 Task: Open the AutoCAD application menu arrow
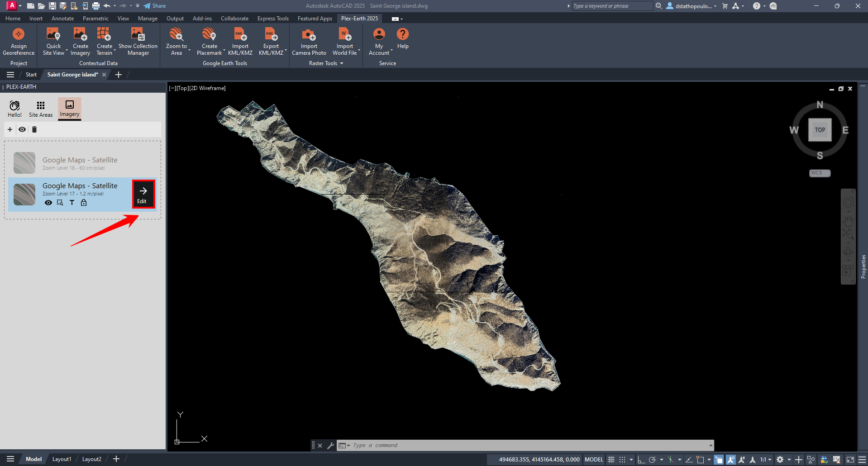(x=20, y=6)
